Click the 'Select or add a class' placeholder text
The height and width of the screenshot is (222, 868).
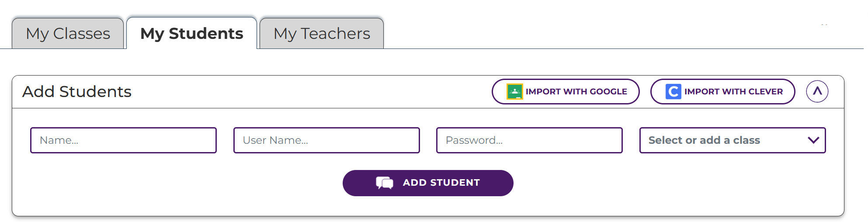[x=704, y=140]
